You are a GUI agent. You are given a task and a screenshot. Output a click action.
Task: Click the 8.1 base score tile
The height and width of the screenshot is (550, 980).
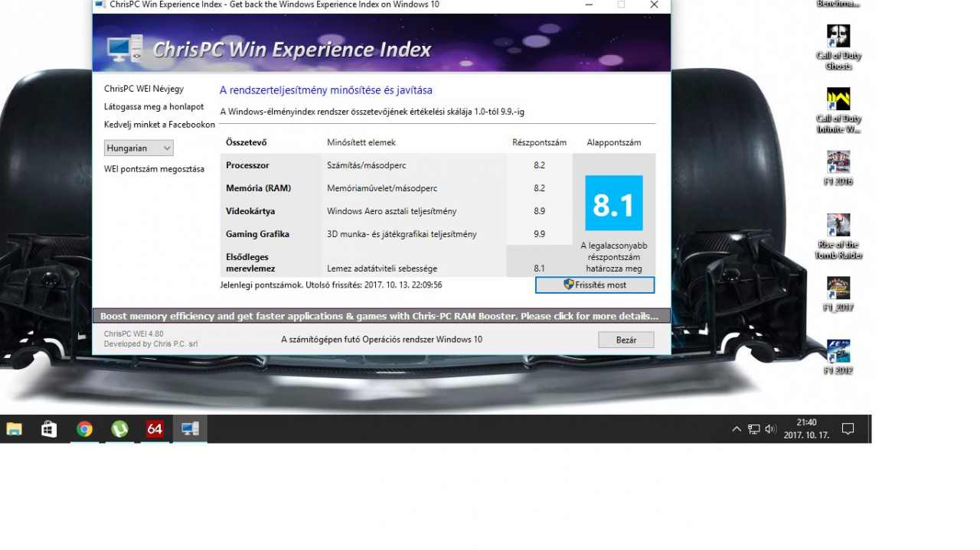pyautogui.click(x=614, y=203)
